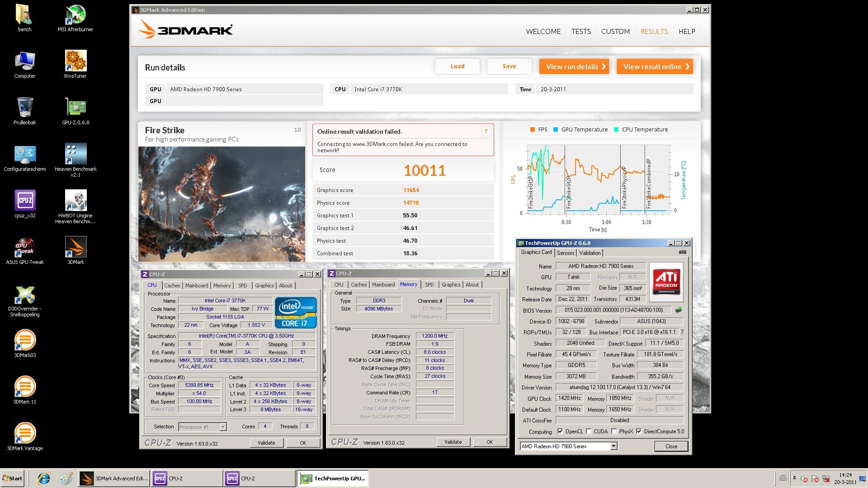Launch cpuz_x32 desktop icon
Image resolution: width=868 pixels, height=488 pixels.
[24, 204]
